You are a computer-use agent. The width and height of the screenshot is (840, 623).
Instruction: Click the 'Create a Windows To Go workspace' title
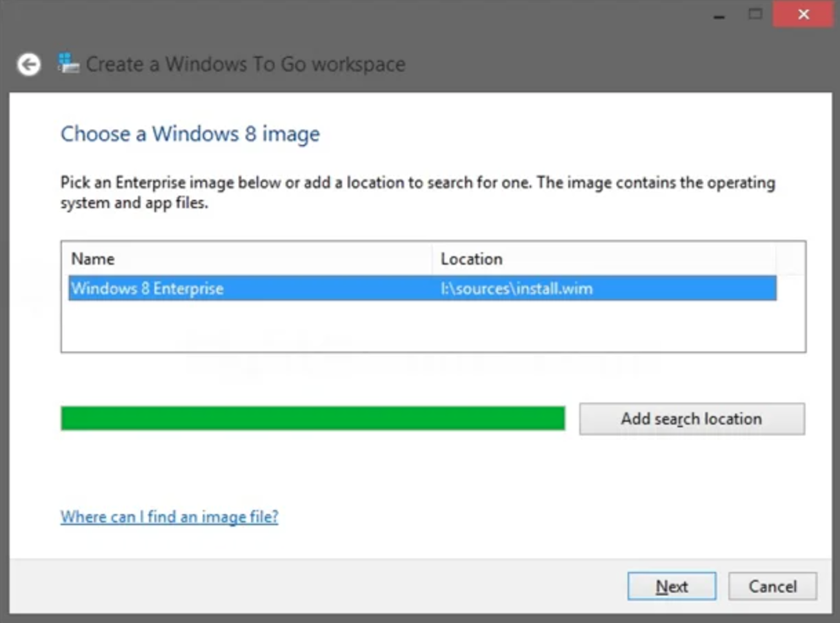click(246, 64)
